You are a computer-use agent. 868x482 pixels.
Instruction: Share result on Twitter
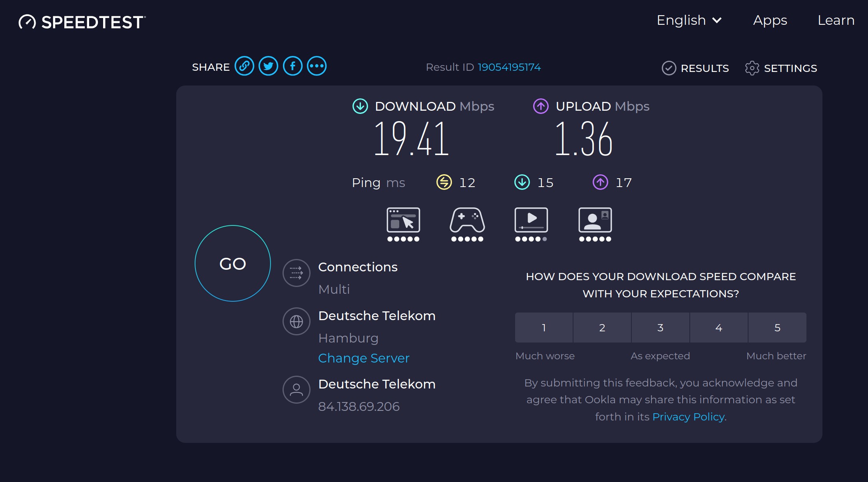click(269, 66)
